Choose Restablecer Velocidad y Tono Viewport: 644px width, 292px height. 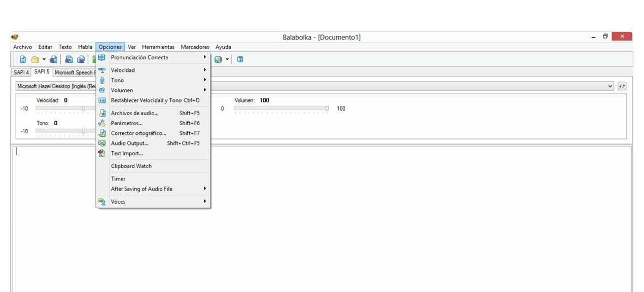153,100
